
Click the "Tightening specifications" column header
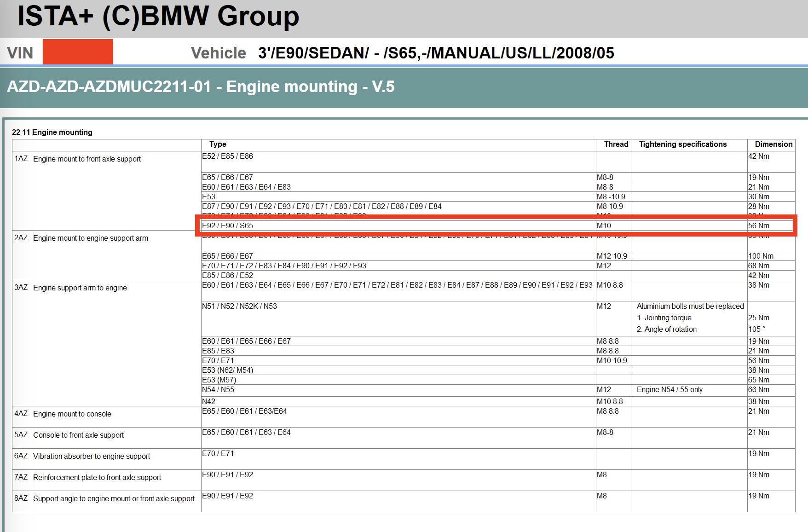[x=683, y=144]
